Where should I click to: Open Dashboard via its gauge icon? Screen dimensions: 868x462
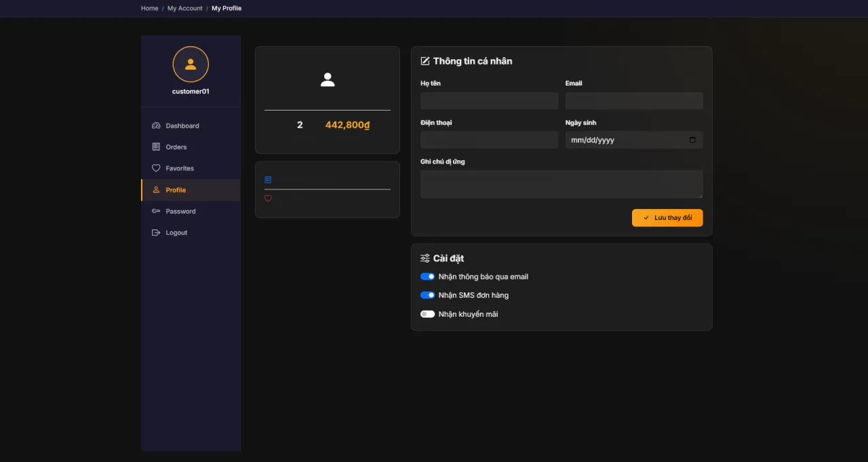pos(156,126)
